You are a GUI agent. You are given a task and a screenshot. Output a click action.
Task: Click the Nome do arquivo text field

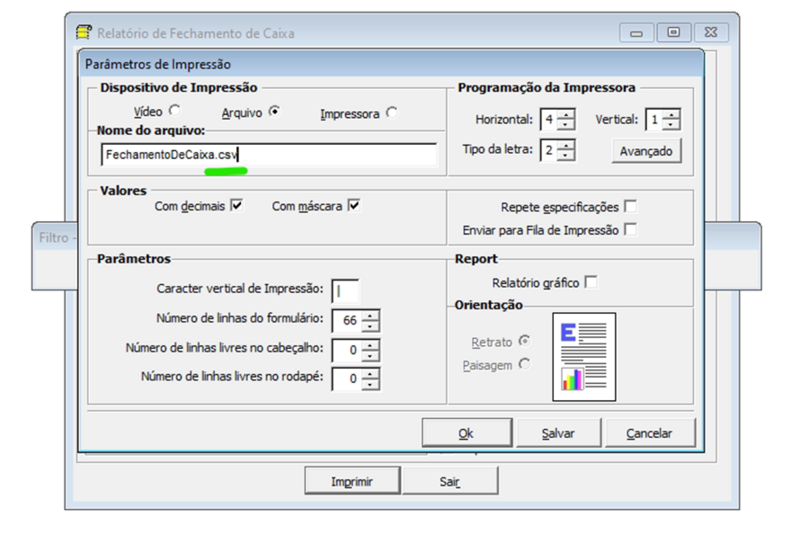[x=269, y=155]
